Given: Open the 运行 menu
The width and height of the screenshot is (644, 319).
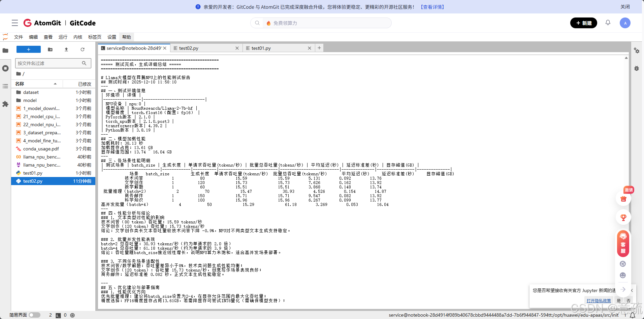Looking at the screenshot, I should coord(63,37).
